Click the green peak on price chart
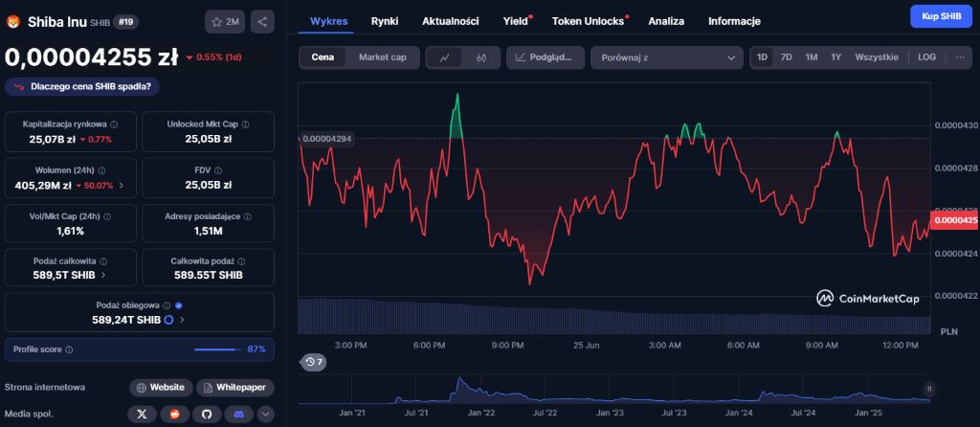 [457, 116]
